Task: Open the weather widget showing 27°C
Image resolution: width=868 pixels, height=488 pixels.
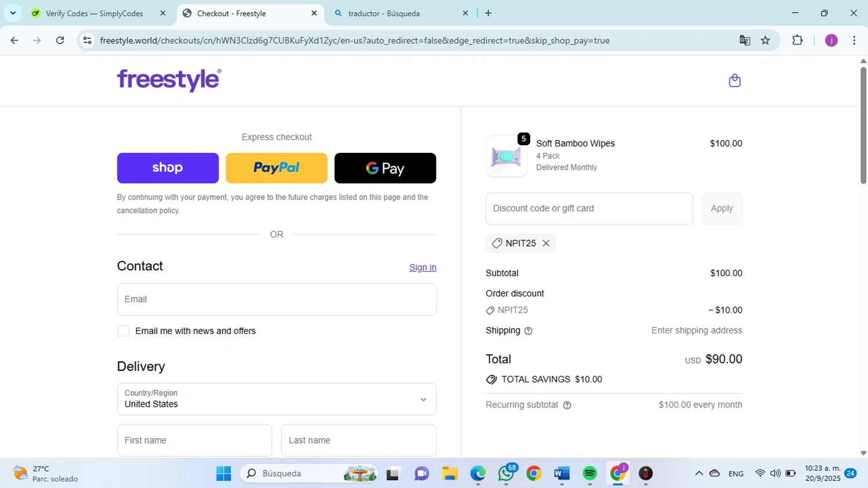Action: pyautogui.click(x=45, y=474)
